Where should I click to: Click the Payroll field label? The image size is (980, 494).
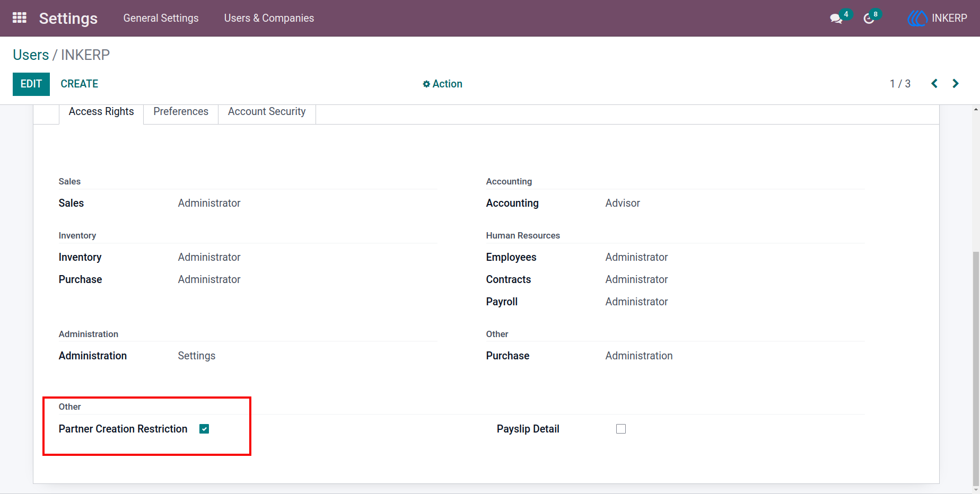click(x=502, y=302)
